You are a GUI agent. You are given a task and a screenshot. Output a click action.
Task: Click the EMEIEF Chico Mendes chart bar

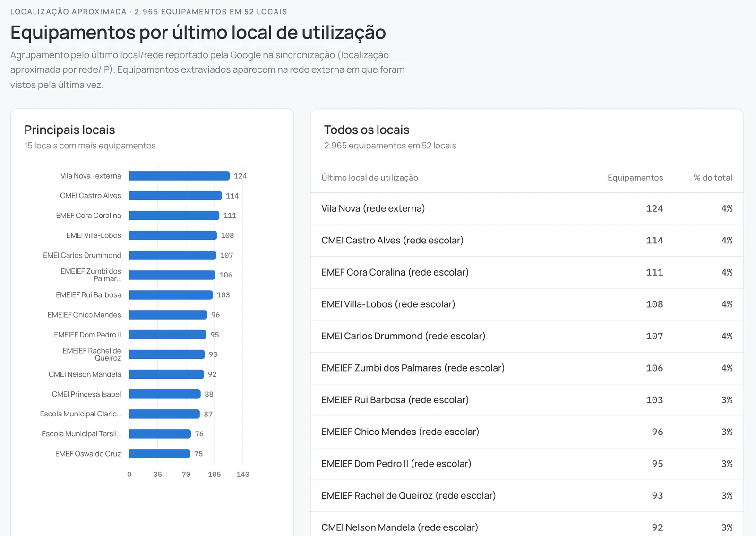[168, 315]
